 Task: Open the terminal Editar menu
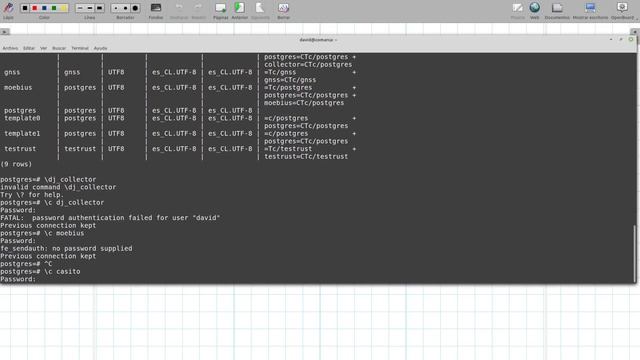coord(29,48)
